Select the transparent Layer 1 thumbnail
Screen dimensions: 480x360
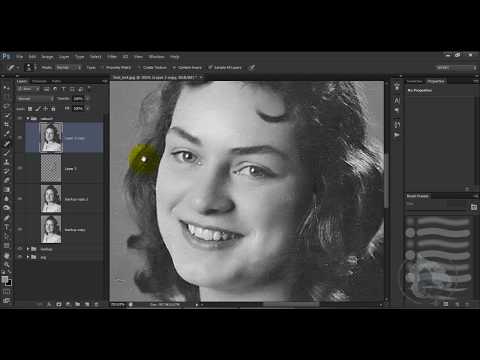[x=51, y=169]
